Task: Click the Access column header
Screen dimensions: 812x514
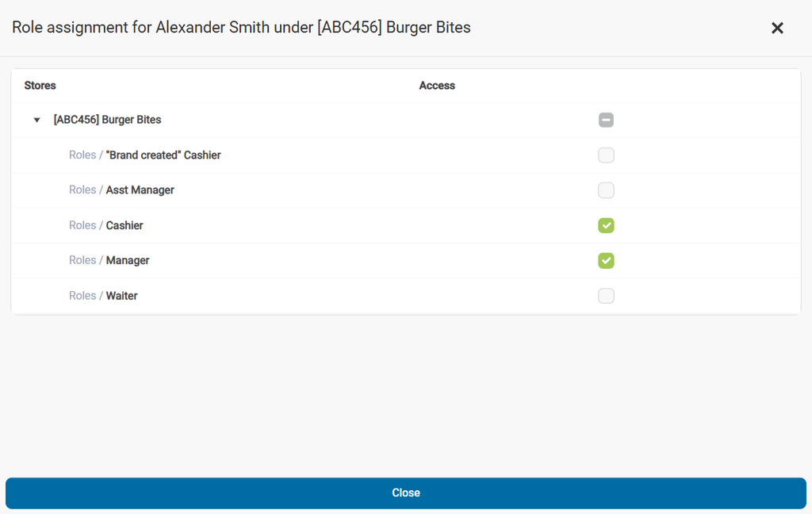Action: pyautogui.click(x=437, y=86)
